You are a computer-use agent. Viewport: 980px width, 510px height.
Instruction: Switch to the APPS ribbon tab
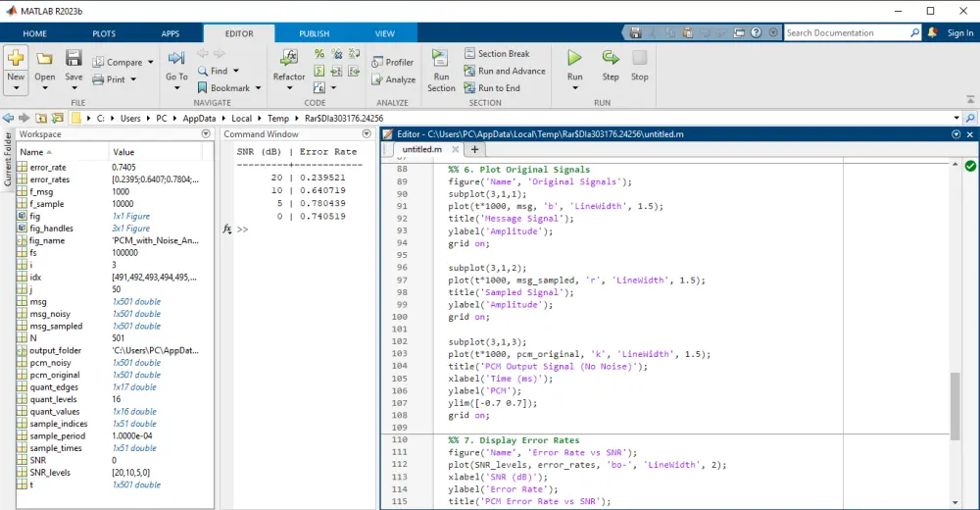pyautogui.click(x=170, y=33)
